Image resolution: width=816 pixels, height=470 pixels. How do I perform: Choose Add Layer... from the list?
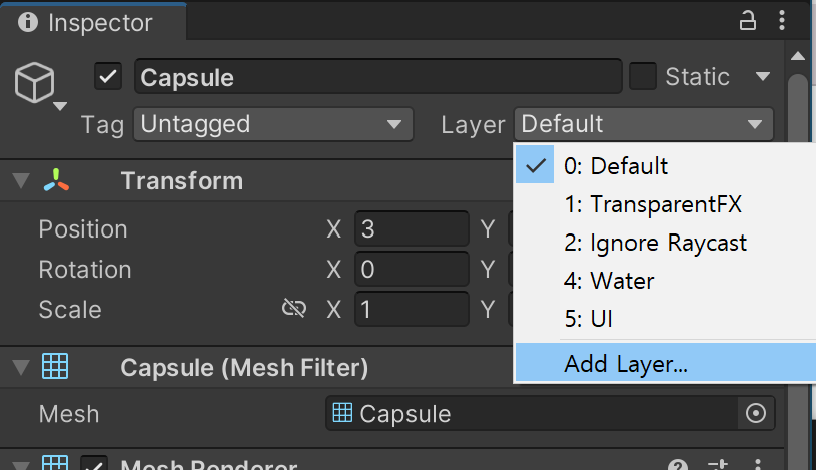tap(626, 364)
